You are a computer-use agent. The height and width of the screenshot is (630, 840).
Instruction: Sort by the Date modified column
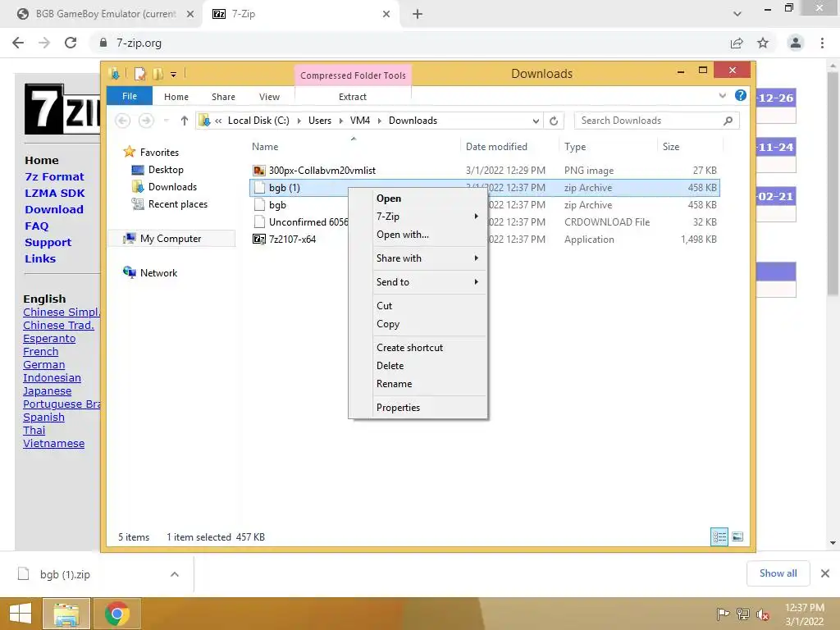coord(496,147)
